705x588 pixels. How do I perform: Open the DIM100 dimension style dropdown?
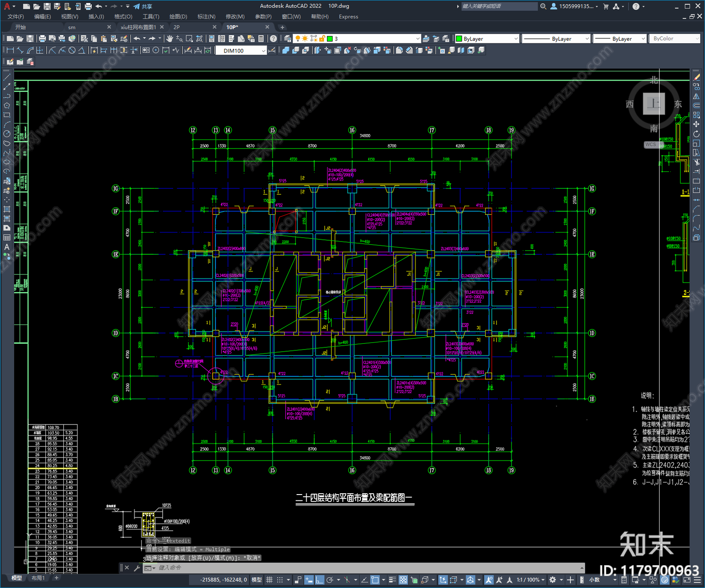click(241, 51)
